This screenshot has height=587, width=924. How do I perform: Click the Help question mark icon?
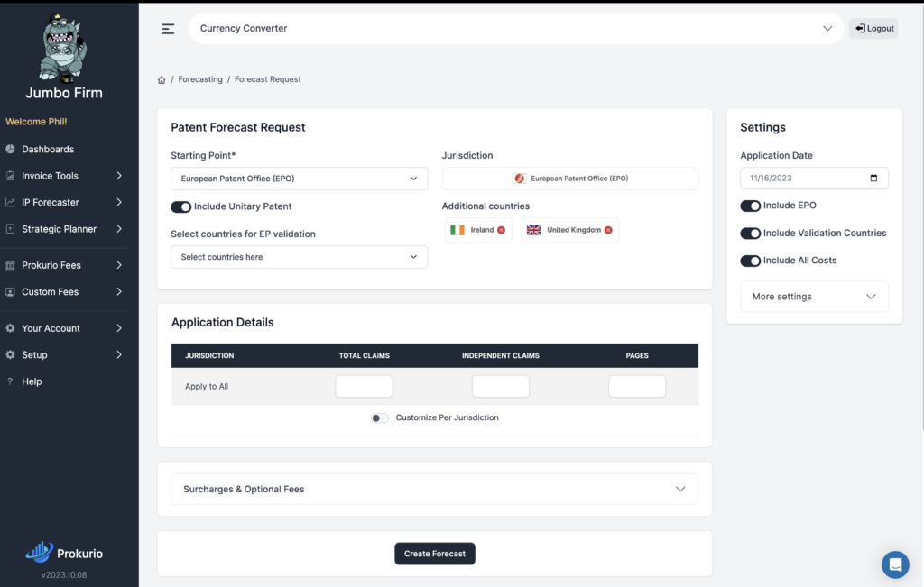[x=10, y=381]
